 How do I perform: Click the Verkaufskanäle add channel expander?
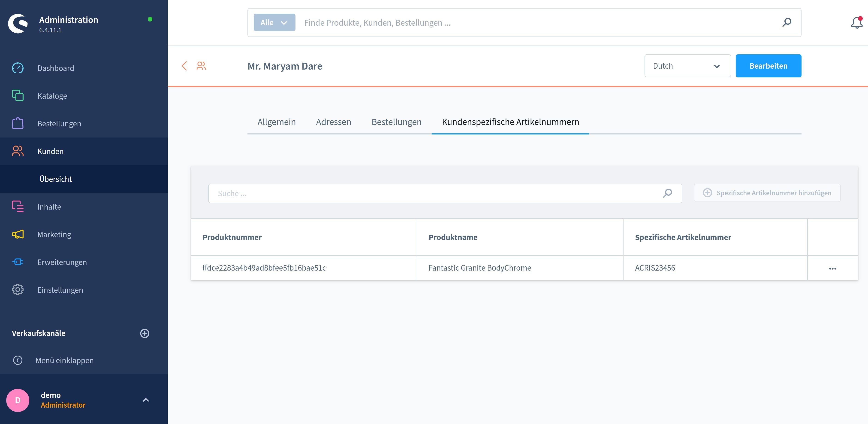145,333
